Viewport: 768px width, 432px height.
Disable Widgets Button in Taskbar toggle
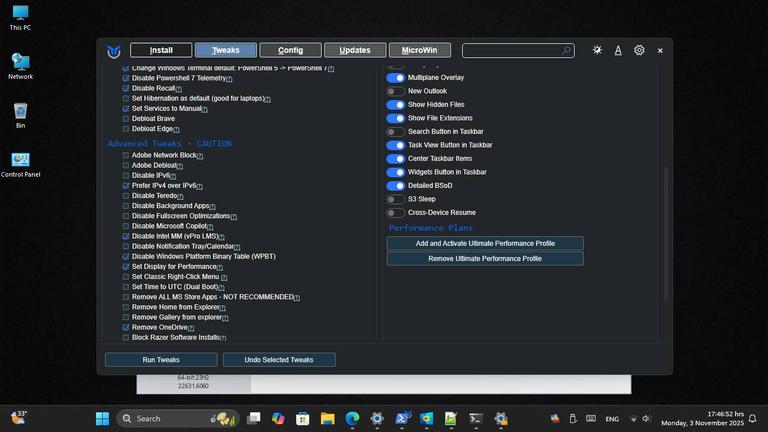coord(395,172)
